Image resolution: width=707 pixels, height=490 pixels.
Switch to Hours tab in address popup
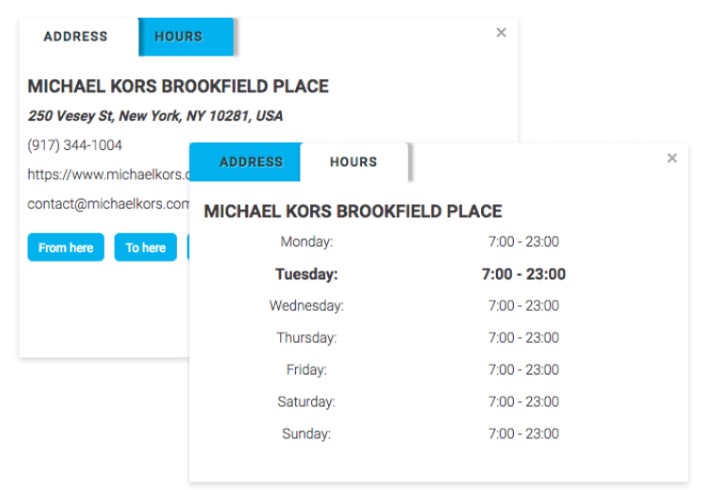(x=179, y=37)
